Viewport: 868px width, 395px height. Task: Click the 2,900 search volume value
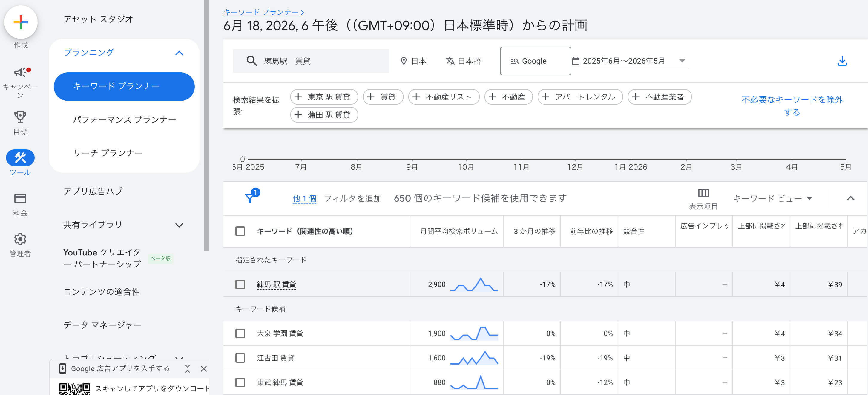[x=437, y=284]
